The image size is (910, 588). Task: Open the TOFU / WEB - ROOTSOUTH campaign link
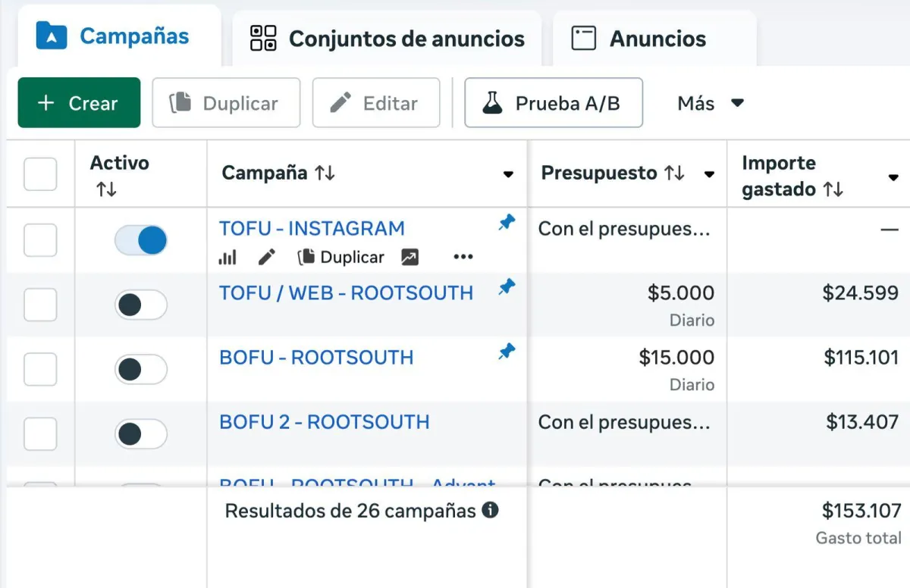[x=346, y=292]
